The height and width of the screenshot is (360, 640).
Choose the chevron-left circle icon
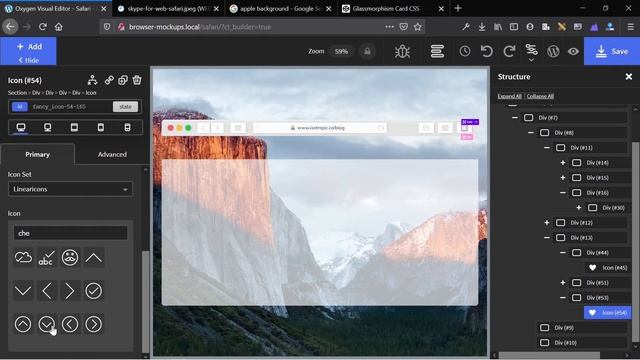point(70,324)
